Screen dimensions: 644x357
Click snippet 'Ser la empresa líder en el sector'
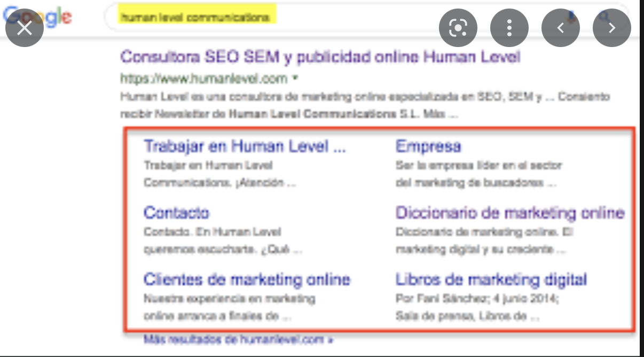tap(479, 166)
